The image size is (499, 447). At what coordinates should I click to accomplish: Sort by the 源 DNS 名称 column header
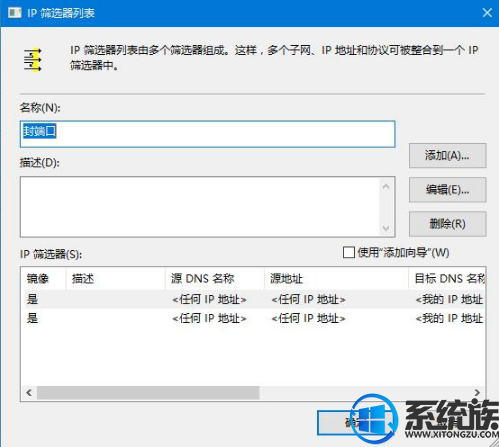[x=215, y=278]
